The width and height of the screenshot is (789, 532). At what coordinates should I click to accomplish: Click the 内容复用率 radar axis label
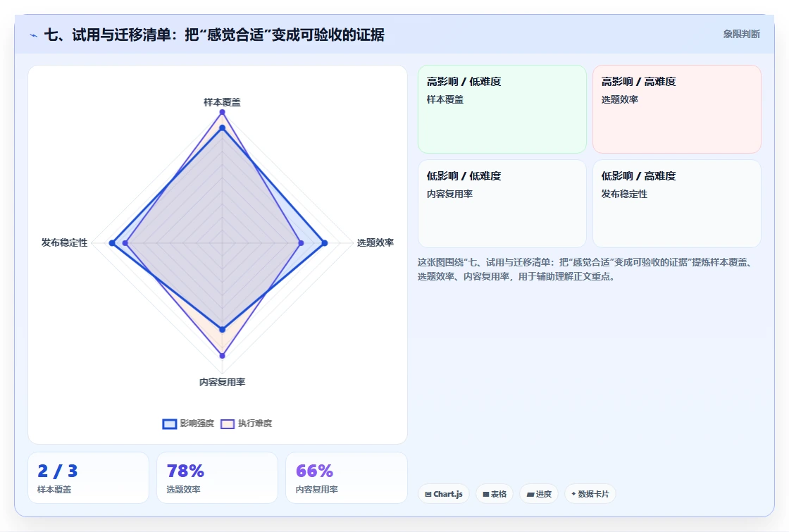pos(222,382)
